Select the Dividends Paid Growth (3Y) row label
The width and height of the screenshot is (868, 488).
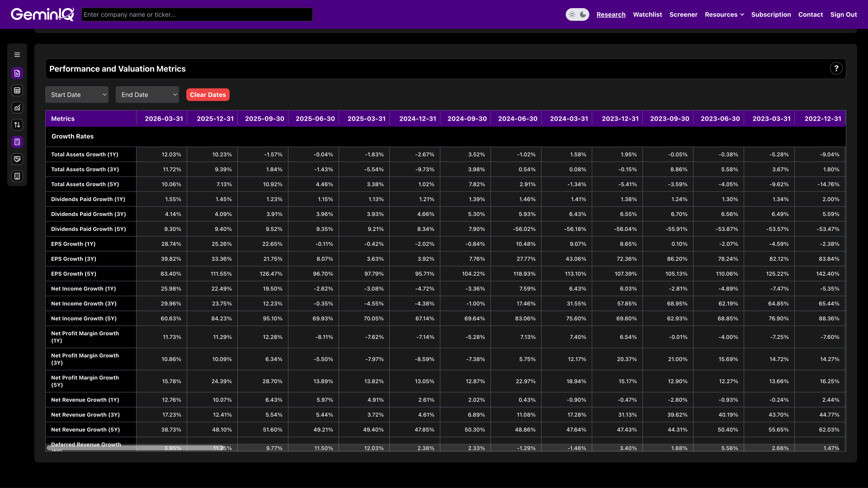(x=89, y=214)
